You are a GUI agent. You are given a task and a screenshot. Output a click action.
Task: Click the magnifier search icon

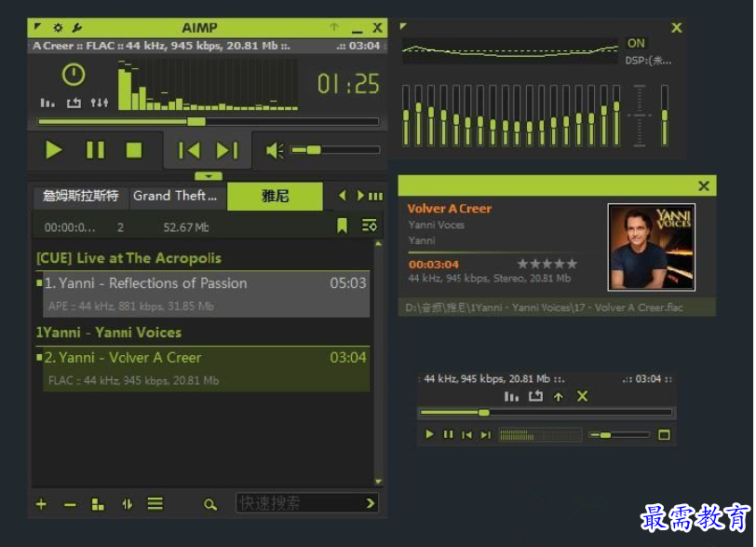click(x=210, y=504)
